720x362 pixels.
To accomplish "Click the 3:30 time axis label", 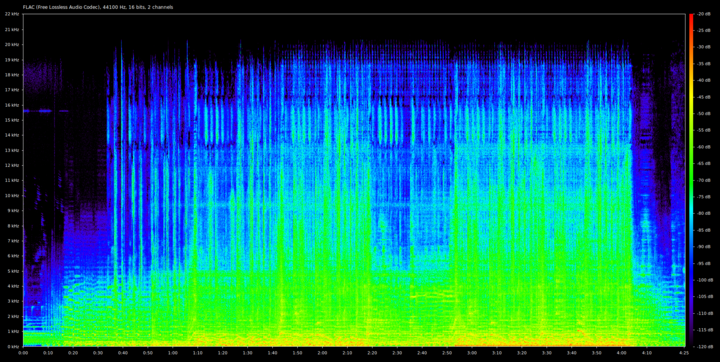I will pyautogui.click(x=547, y=353).
